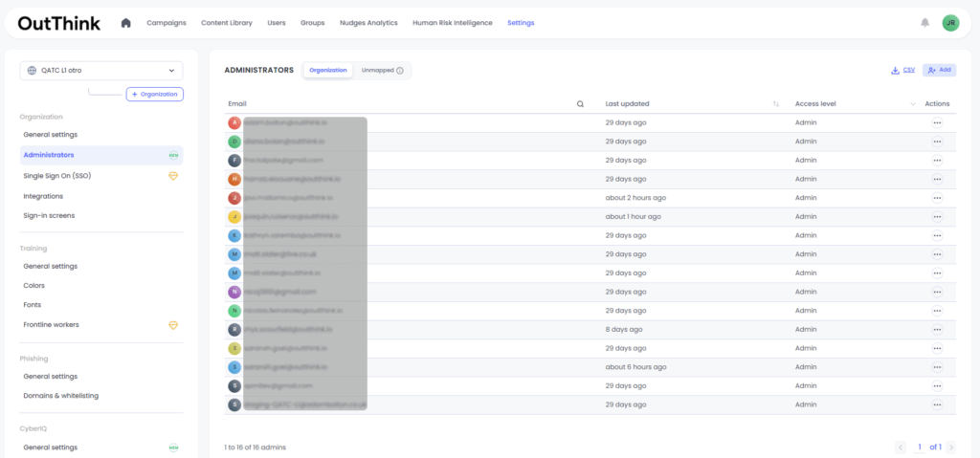Open actions menu for row with A avatar
The image size is (980, 458).
point(937,123)
